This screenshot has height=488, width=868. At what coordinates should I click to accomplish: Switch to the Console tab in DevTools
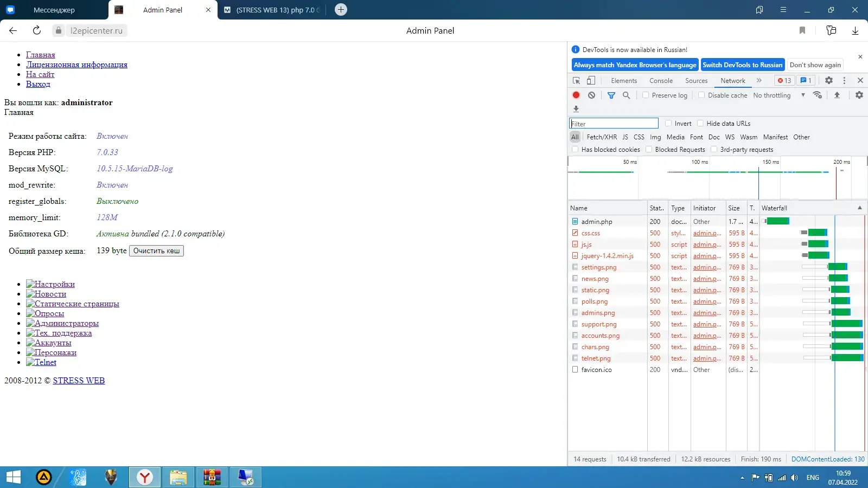(x=661, y=80)
